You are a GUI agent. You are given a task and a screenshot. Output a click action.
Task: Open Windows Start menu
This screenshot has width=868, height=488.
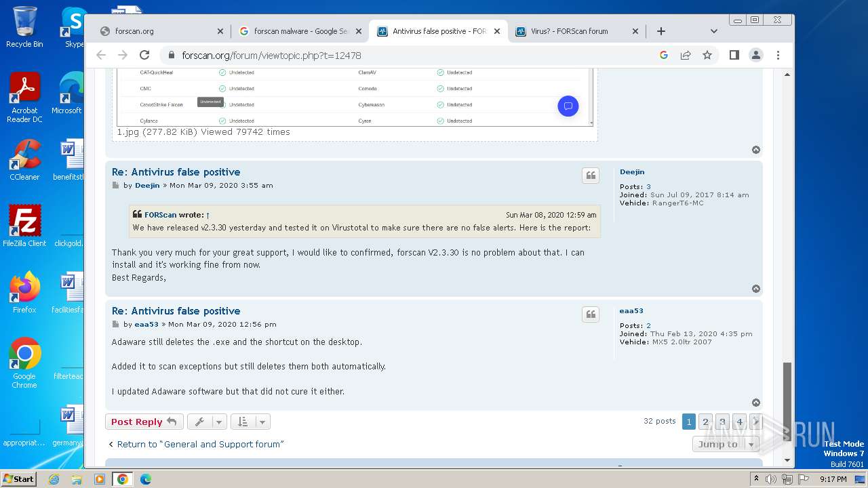pyautogui.click(x=18, y=479)
